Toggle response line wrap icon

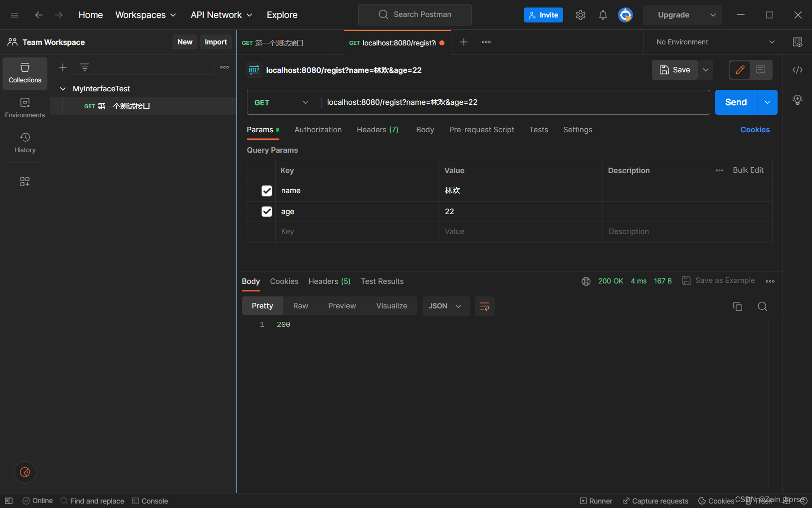pos(484,306)
